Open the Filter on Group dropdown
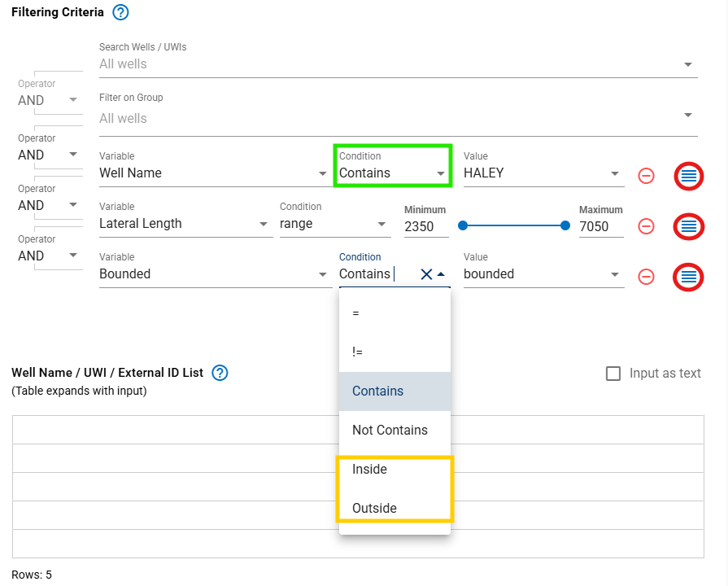 point(687,115)
